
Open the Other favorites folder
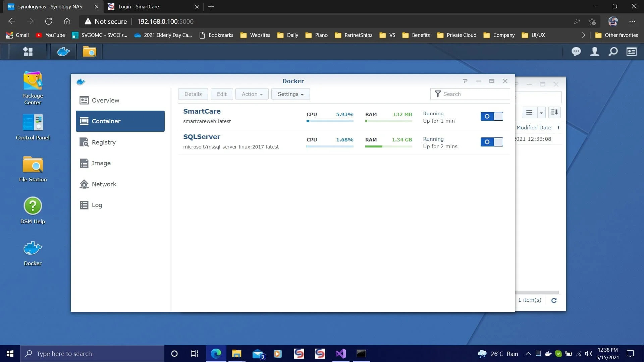tap(616, 35)
